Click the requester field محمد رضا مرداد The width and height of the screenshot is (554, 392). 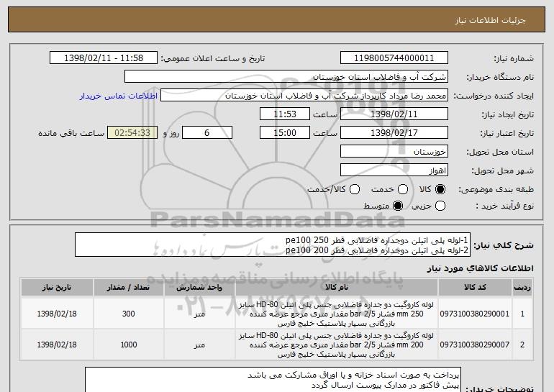coord(304,96)
